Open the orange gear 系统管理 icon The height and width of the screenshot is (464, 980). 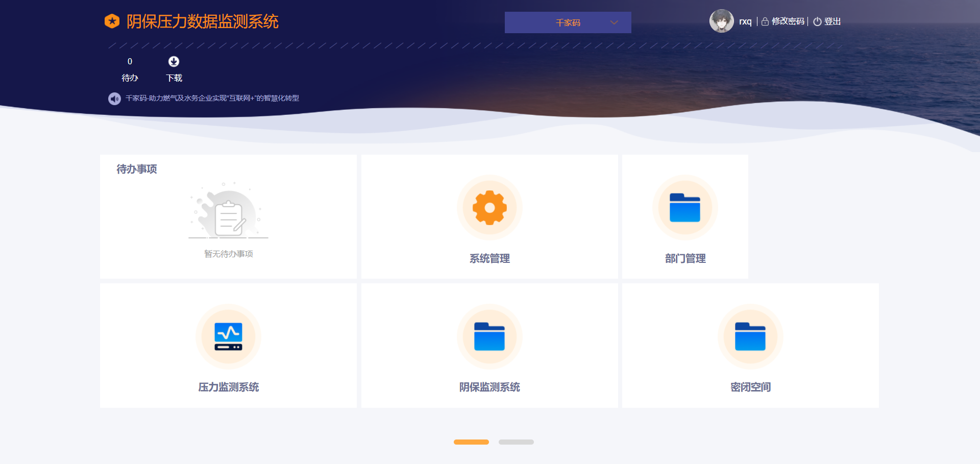pos(489,208)
